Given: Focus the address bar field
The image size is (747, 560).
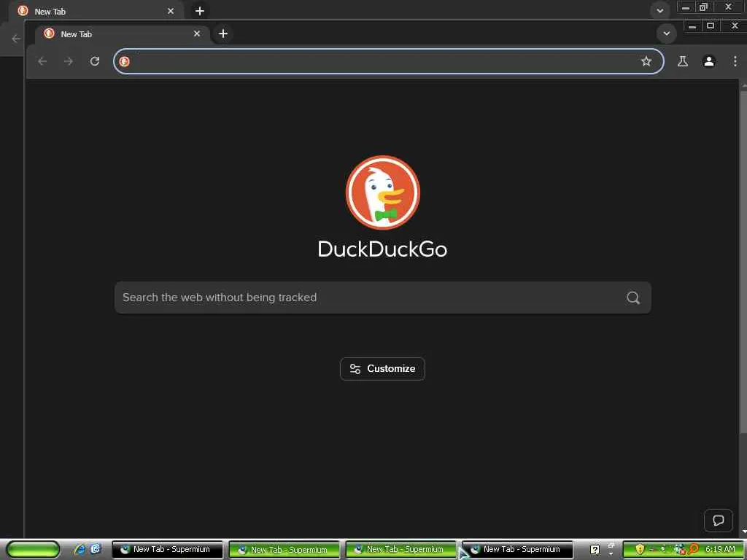Looking at the screenshot, I should pos(388,61).
